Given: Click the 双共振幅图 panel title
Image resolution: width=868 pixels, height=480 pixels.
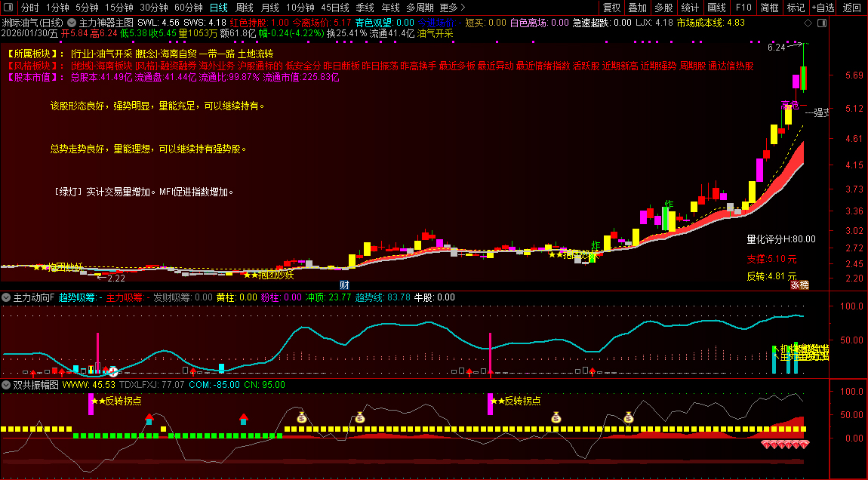Looking at the screenshot, I should [35, 385].
